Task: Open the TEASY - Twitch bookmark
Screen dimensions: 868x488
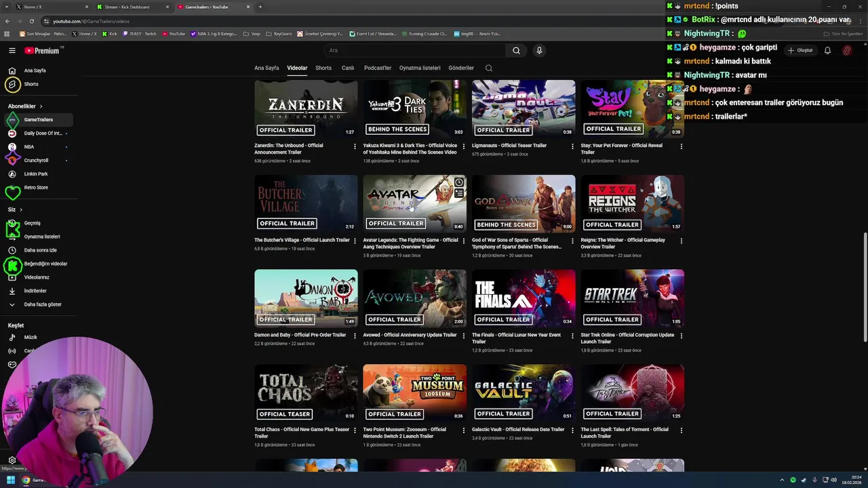Action: (140, 33)
